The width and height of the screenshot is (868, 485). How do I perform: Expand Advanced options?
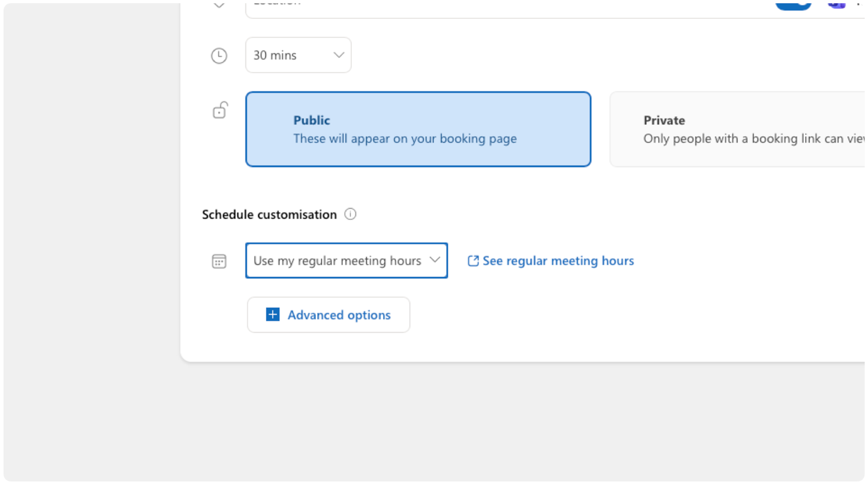328,315
